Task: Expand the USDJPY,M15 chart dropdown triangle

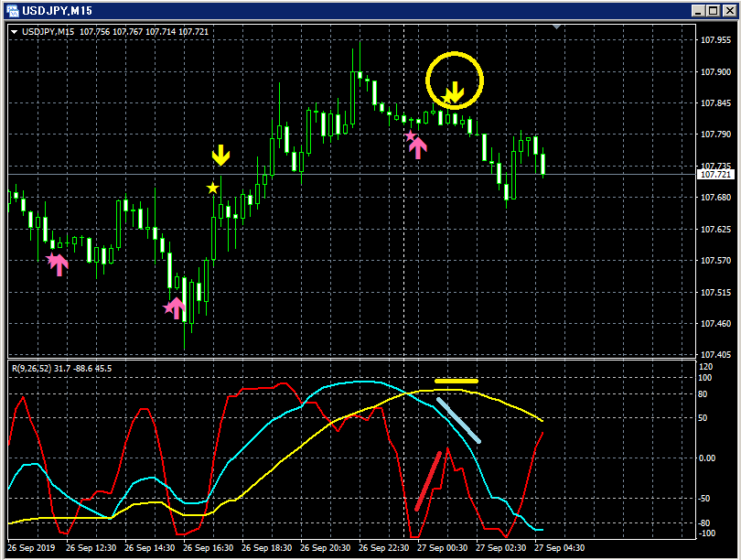Action: [14, 32]
